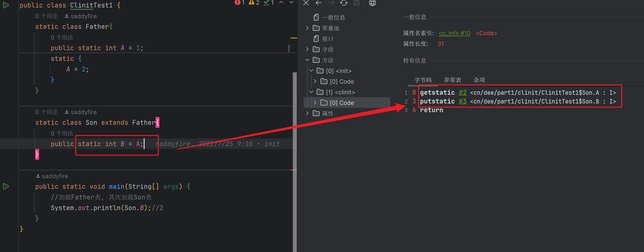Run the ClinitTest1 class from gutter
This screenshot has height=252, width=644.
tap(6, 5)
